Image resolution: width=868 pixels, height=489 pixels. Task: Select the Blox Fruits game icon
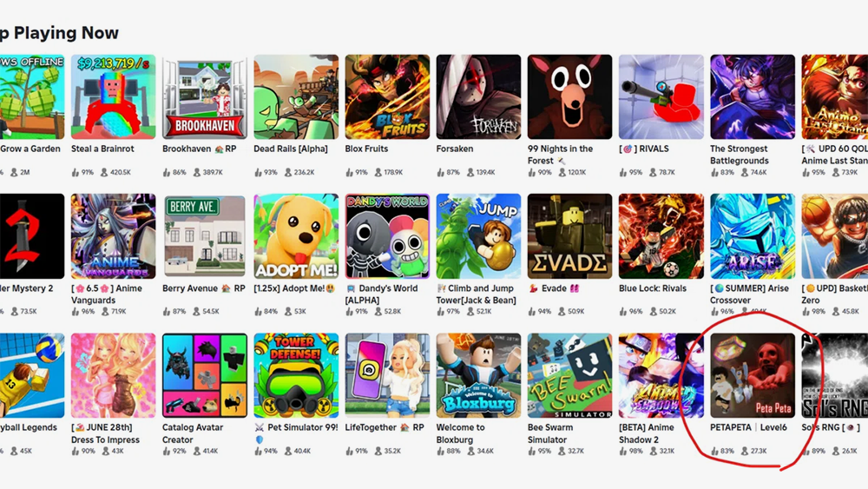tap(387, 97)
